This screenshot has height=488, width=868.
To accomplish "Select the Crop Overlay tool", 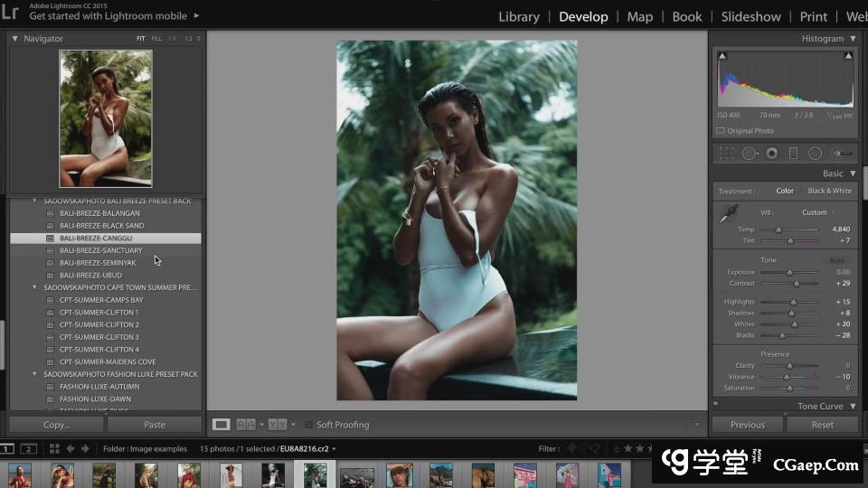I will [x=726, y=154].
